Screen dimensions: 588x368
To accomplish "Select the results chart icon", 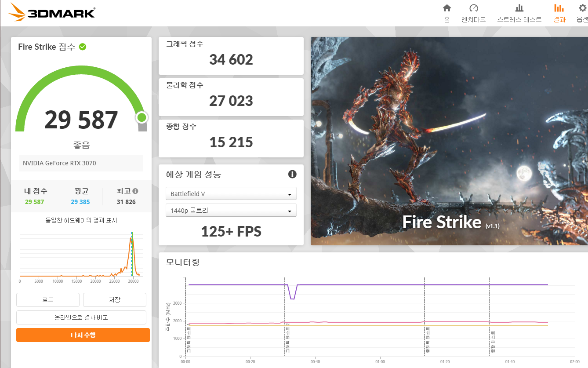I will coord(559,8).
